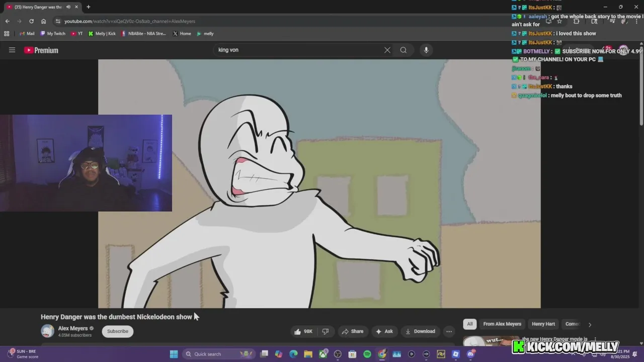Open File Explorer from taskbar

tap(308, 354)
